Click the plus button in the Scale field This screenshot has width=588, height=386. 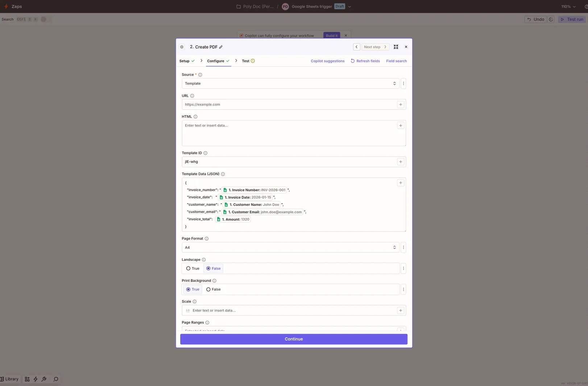[x=401, y=311]
